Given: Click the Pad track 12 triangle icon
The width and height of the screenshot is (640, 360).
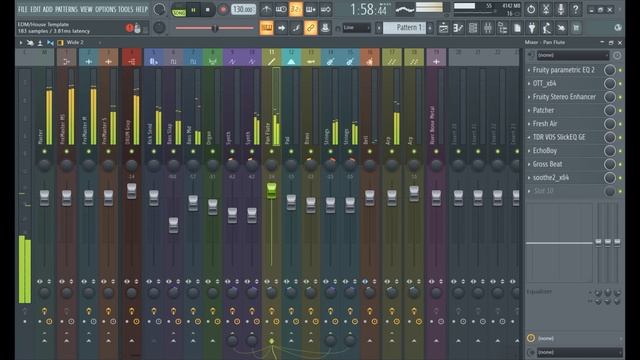Looking at the screenshot, I should click(x=291, y=61).
